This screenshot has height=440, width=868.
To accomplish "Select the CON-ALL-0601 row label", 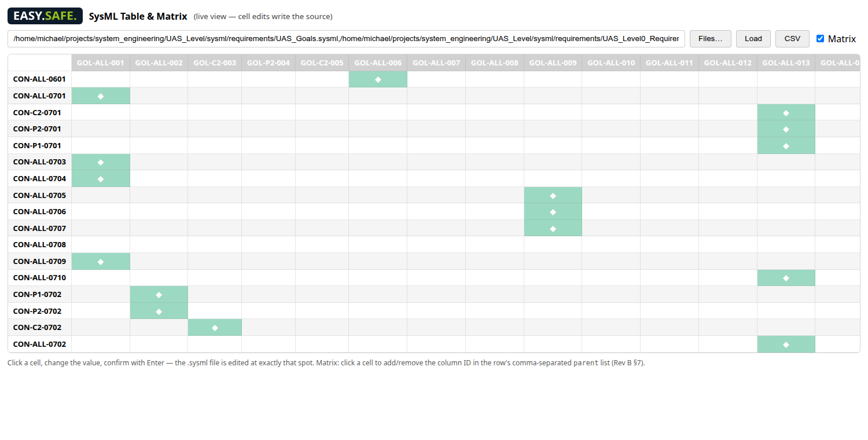I will (x=39, y=79).
